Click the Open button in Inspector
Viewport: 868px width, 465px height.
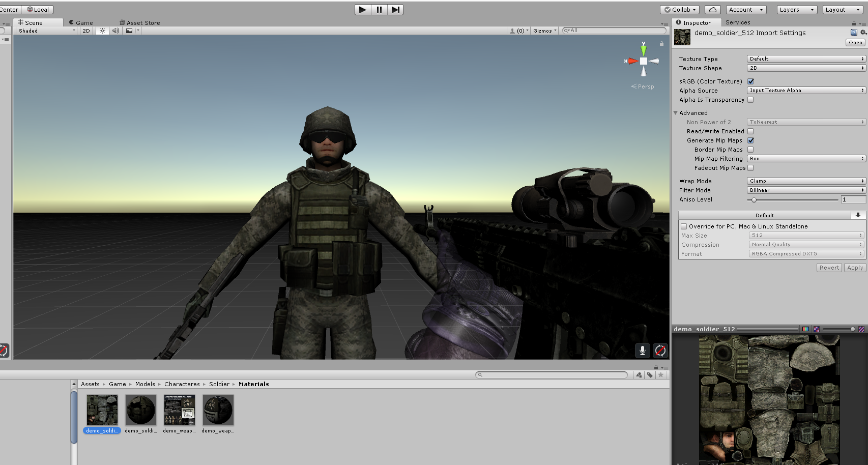[x=855, y=43]
